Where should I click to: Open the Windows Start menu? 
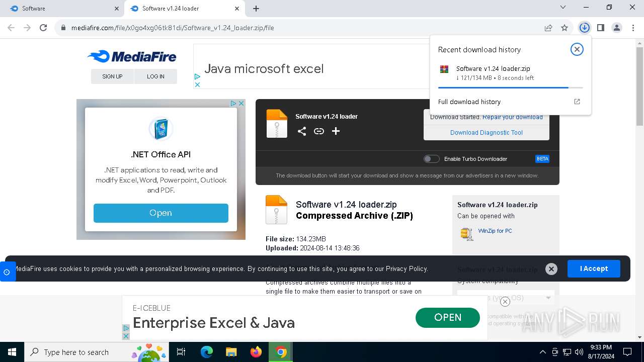click(12, 352)
